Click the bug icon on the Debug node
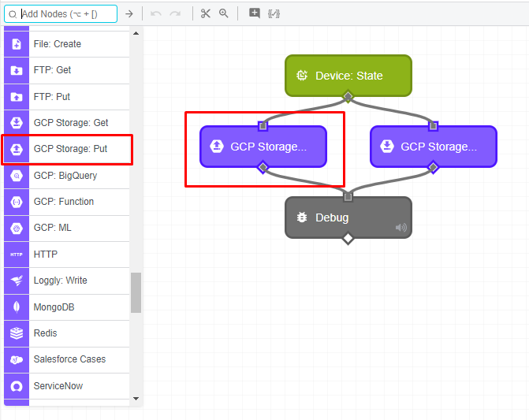This screenshot has width=529, height=420. click(302, 217)
